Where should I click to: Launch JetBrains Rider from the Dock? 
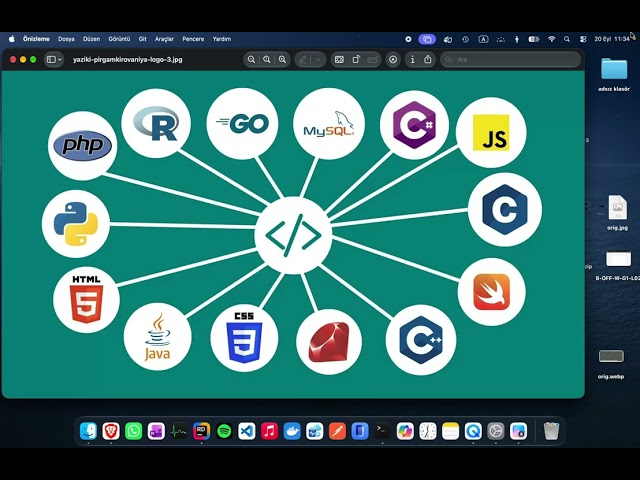pyautogui.click(x=201, y=431)
